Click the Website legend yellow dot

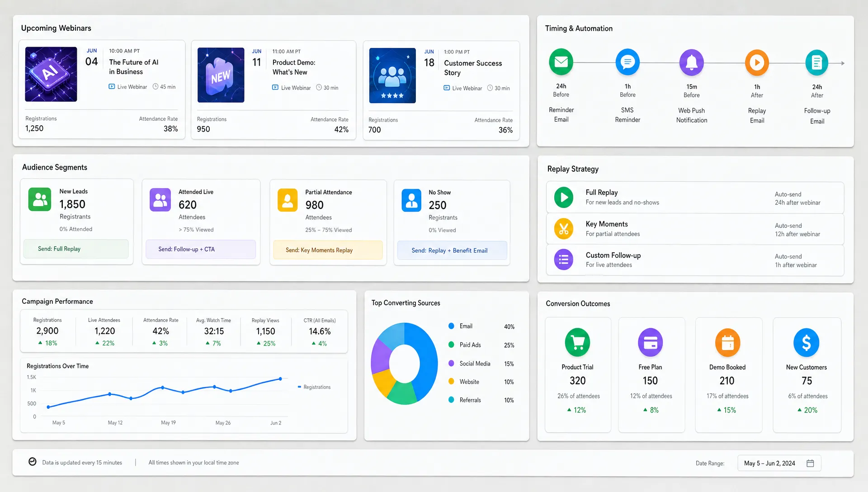click(451, 381)
